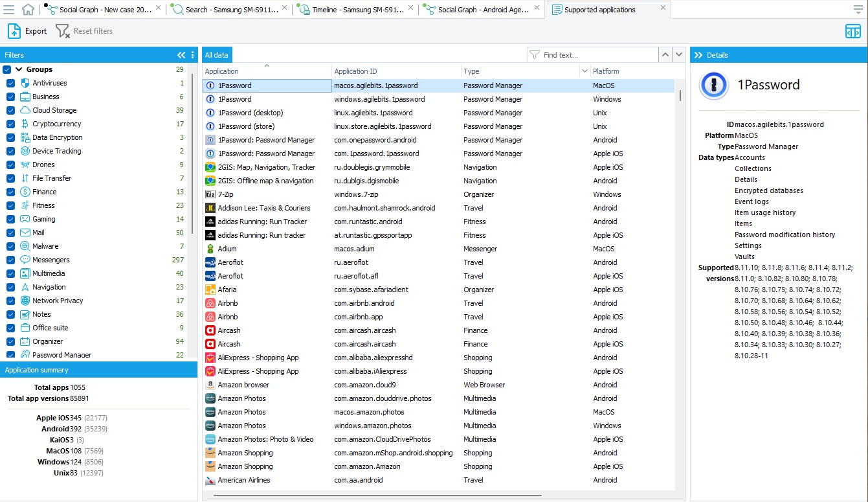Collapse the Groups tree node
The height and width of the screenshot is (502, 868).
click(x=19, y=69)
